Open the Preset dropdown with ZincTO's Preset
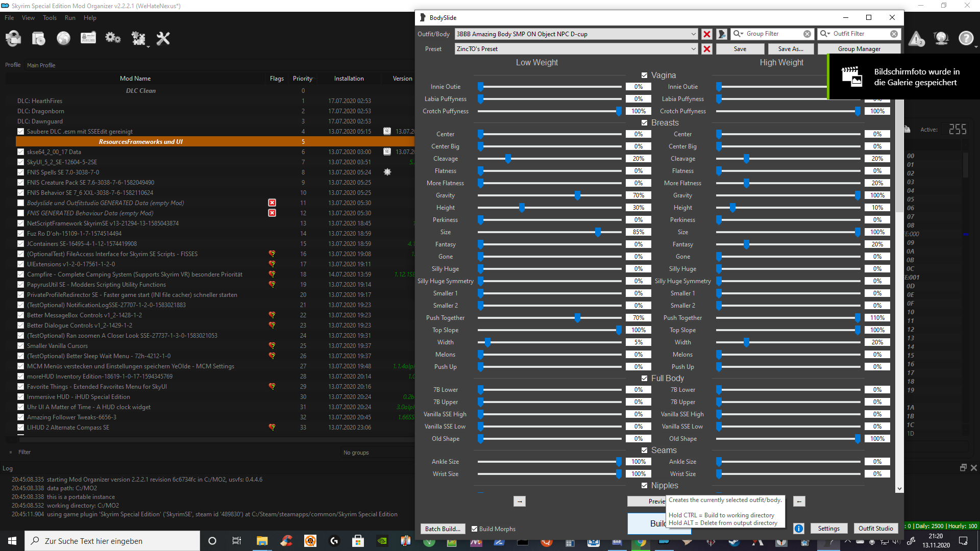This screenshot has width=980, height=551. point(693,49)
